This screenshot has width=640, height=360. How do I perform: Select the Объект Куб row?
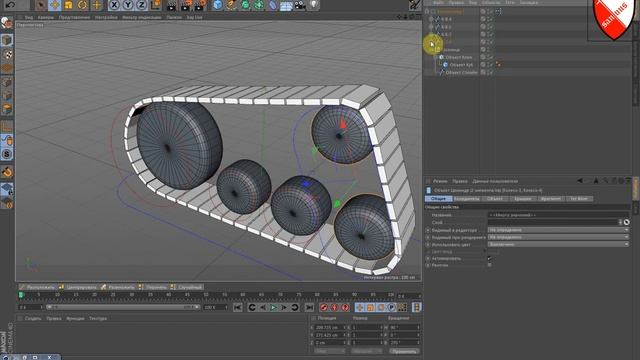(x=461, y=65)
